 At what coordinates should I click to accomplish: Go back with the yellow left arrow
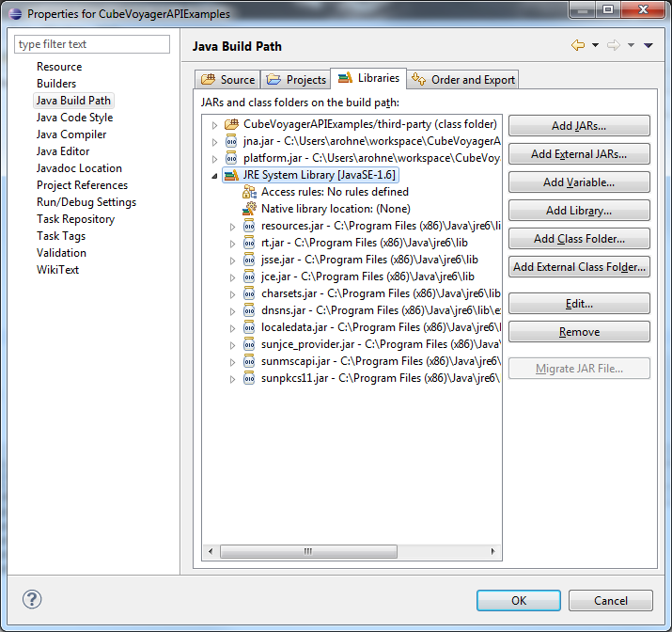click(x=578, y=45)
